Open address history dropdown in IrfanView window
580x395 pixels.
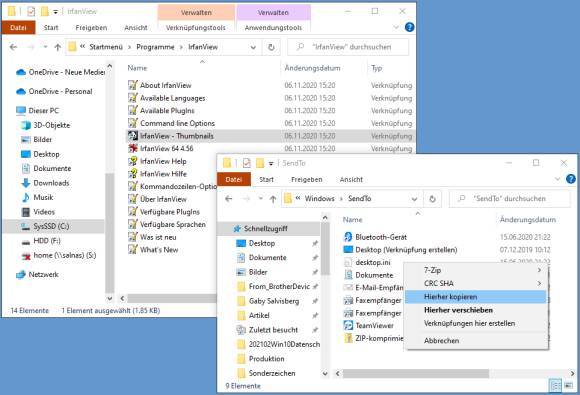pos(253,47)
